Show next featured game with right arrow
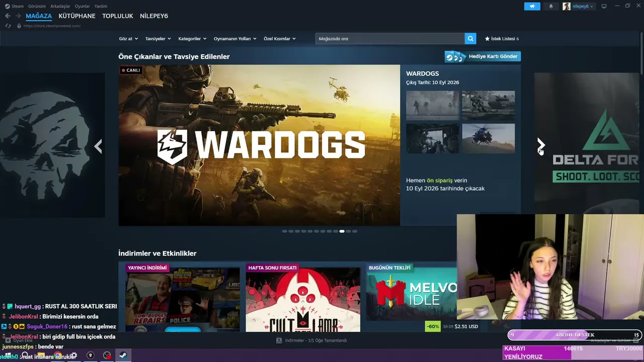The height and width of the screenshot is (362, 644). pyautogui.click(x=541, y=145)
